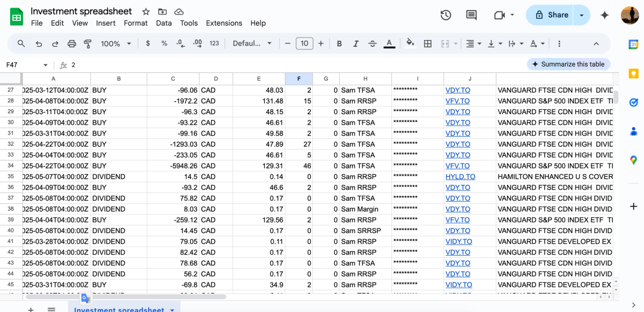
Task: Print the spreadsheet
Action: 72,43
